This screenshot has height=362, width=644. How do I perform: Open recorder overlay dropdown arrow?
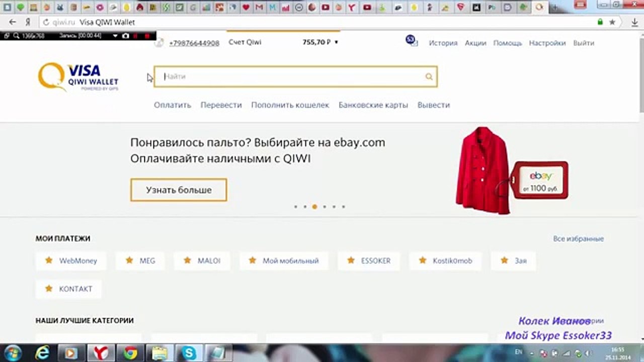coord(115,36)
